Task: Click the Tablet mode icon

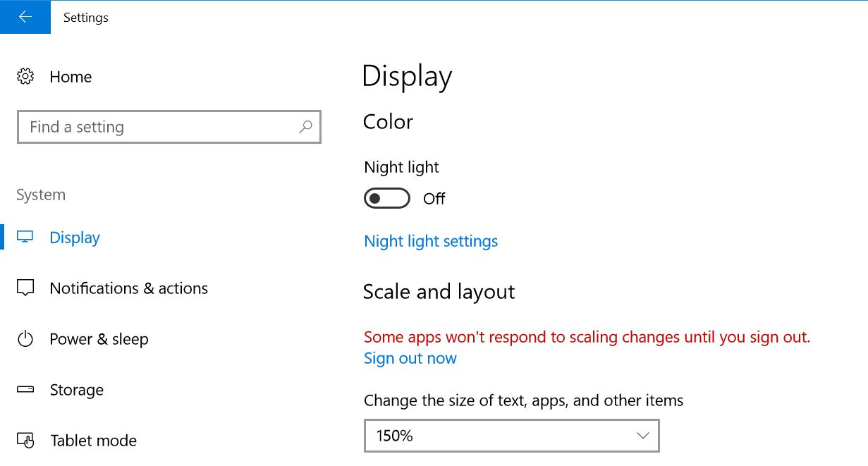Action: coord(25,440)
